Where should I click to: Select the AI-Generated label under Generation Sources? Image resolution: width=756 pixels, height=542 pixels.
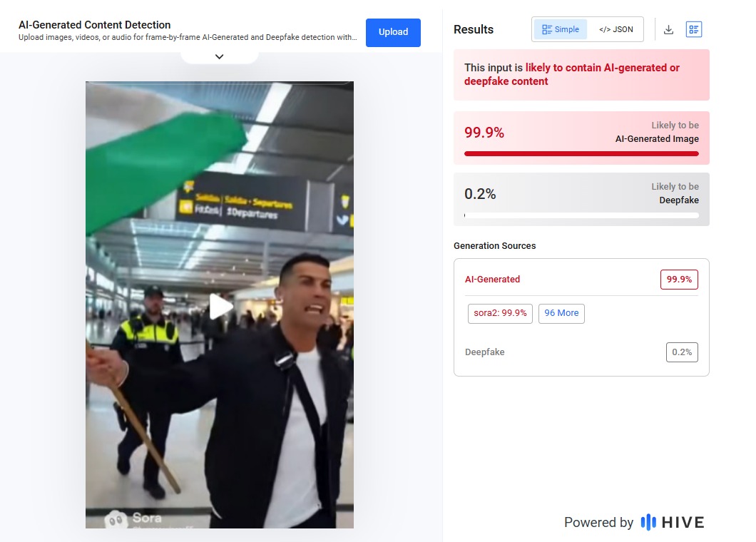pos(492,280)
